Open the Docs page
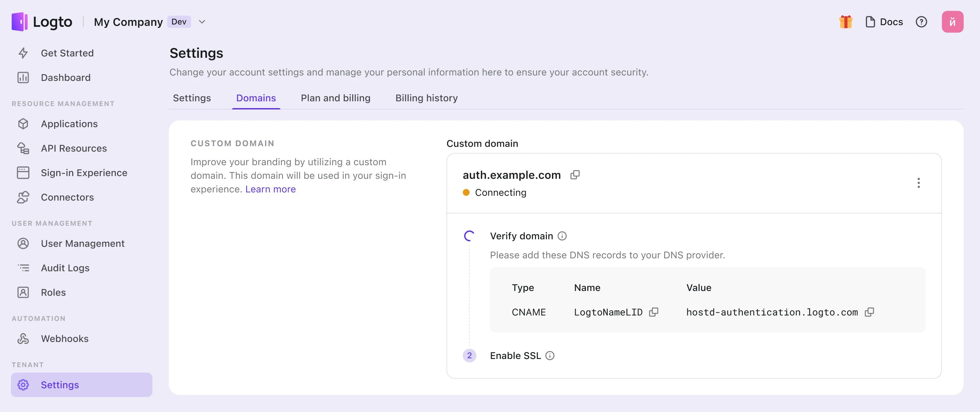The width and height of the screenshot is (980, 412). coord(884,22)
